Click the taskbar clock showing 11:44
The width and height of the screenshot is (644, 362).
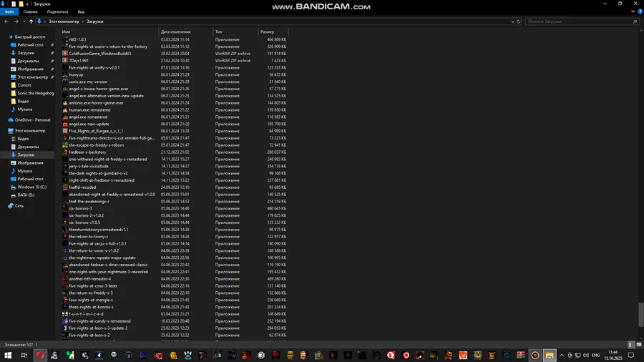coord(613,356)
